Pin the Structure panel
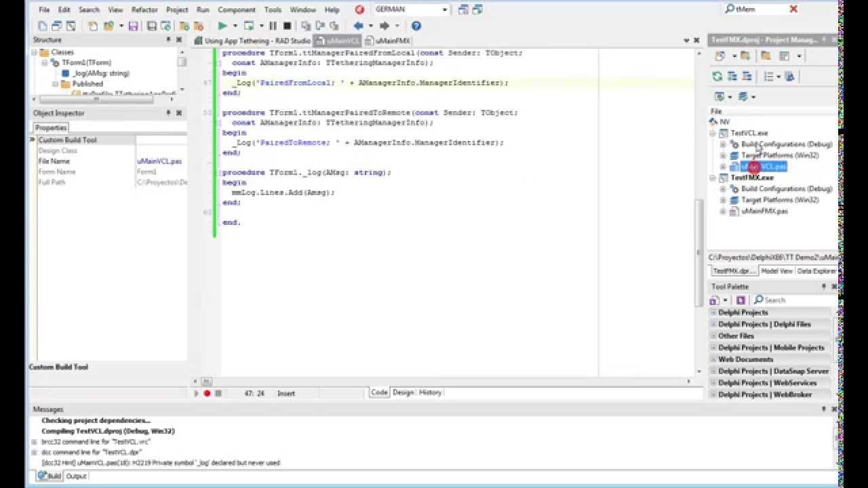This screenshot has width=868, height=488. 169,40
